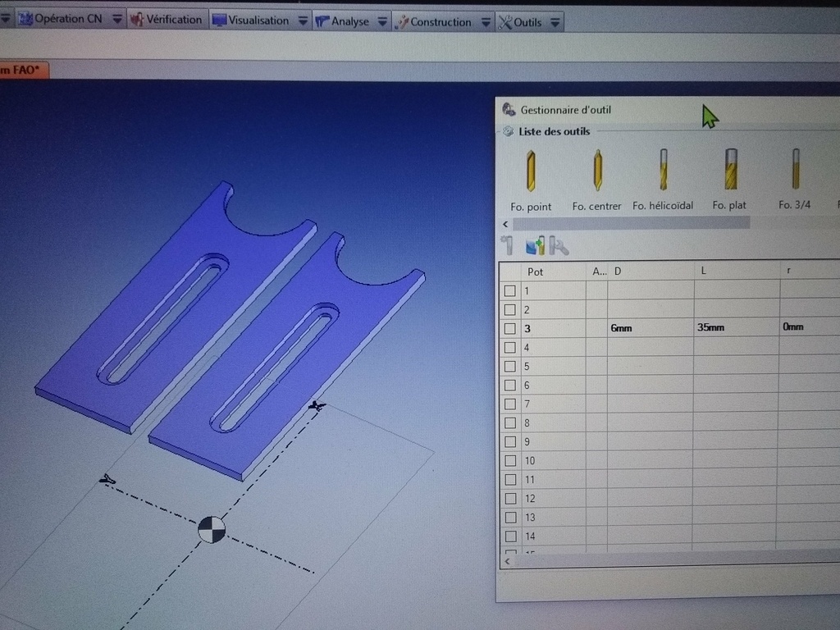Tick the checkbox for pot 11
This screenshot has height=630, width=840.
pyautogui.click(x=510, y=479)
